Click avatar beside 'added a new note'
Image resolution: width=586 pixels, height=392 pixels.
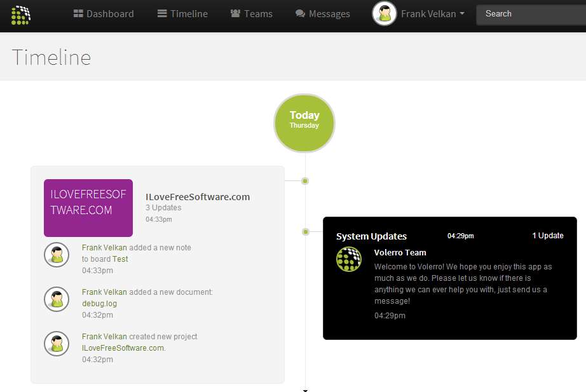click(x=57, y=255)
